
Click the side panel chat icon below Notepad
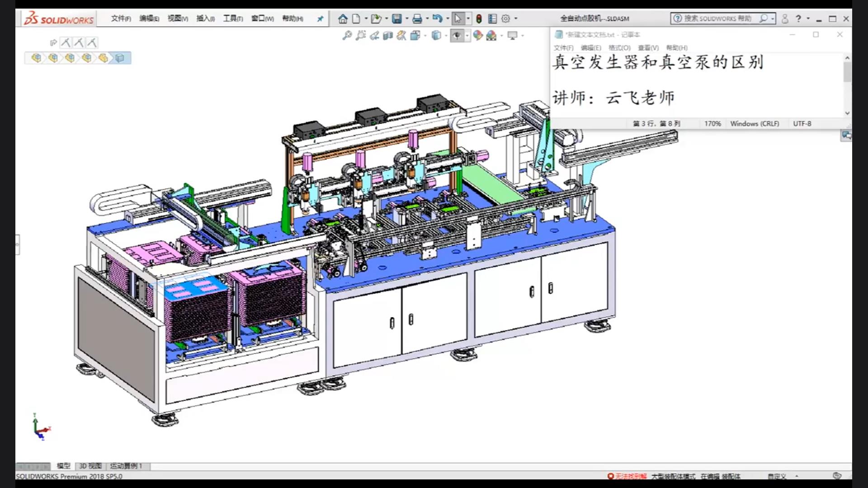(846, 135)
